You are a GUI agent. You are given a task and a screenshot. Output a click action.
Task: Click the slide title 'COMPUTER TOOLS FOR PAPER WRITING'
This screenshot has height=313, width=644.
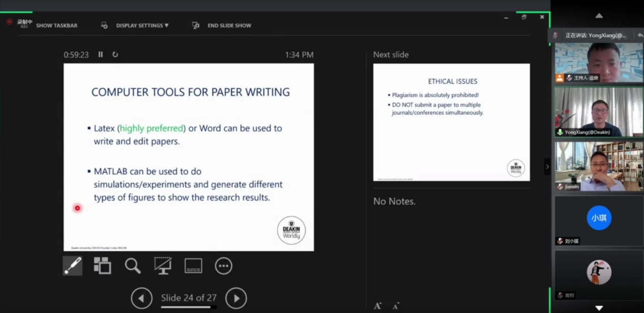pyautogui.click(x=191, y=92)
